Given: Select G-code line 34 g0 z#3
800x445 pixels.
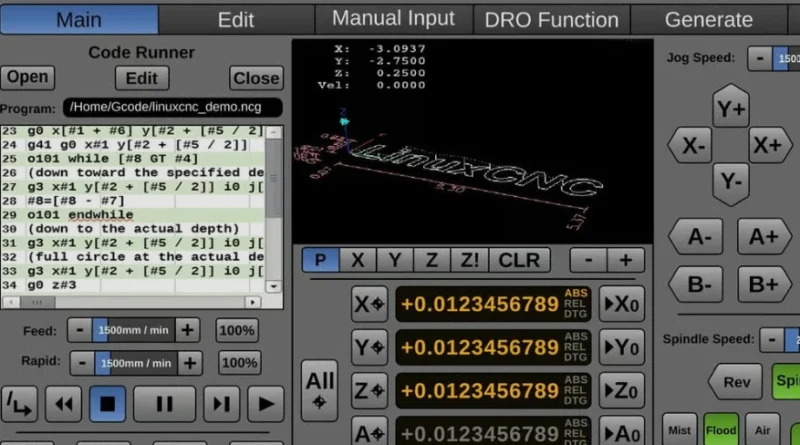Looking at the screenshot, I should (x=133, y=285).
